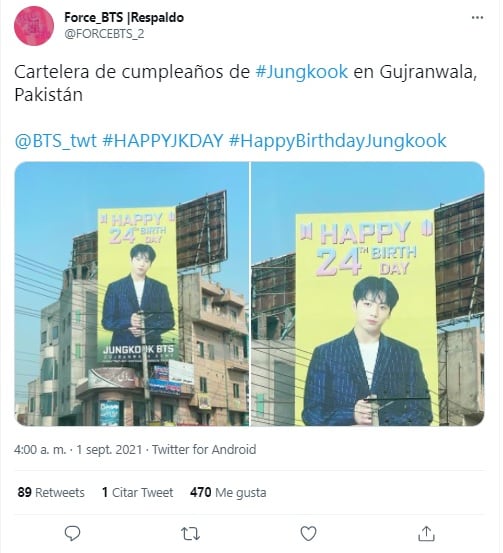The height and width of the screenshot is (553, 503).
Task: Like the tweet with the heart icon
Action: (x=308, y=534)
